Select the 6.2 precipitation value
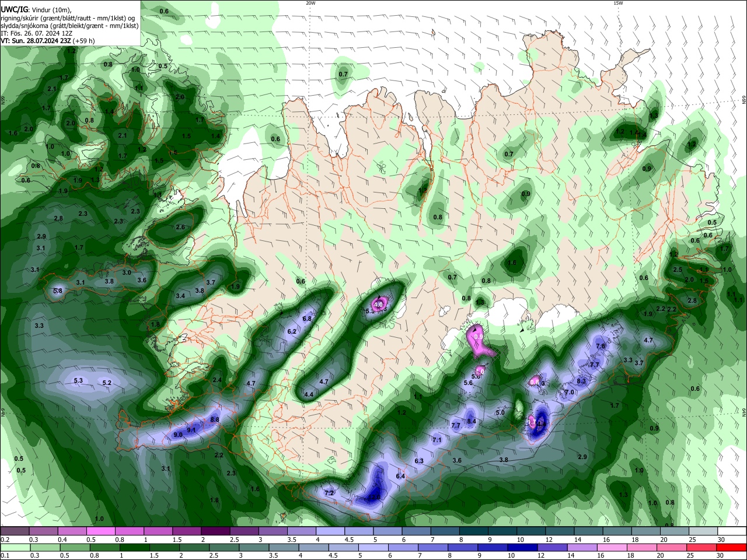The height and width of the screenshot is (560, 747). (x=292, y=331)
